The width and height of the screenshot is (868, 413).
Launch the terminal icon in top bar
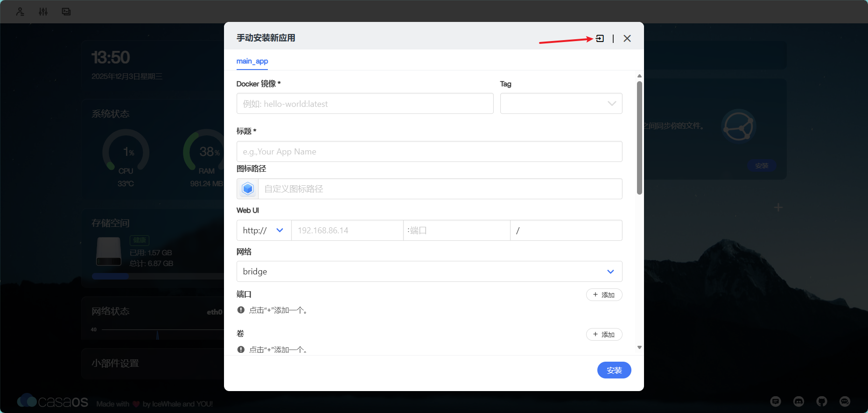[x=66, y=12]
